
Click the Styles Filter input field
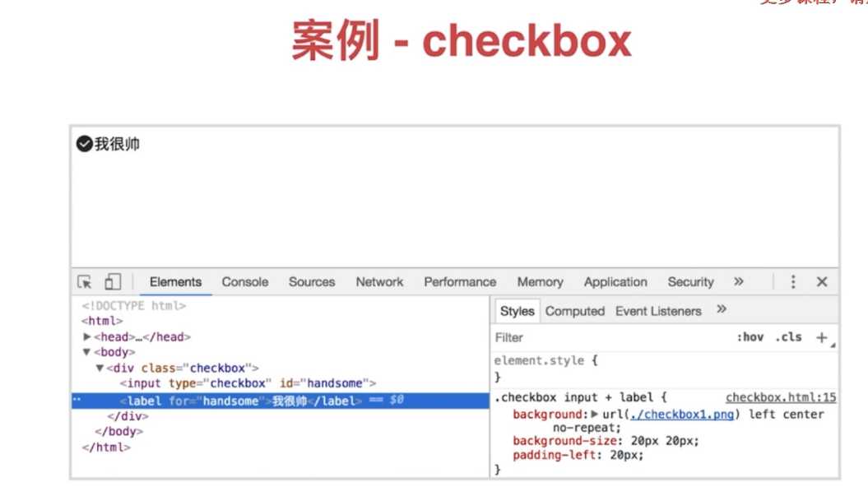tap(609, 337)
